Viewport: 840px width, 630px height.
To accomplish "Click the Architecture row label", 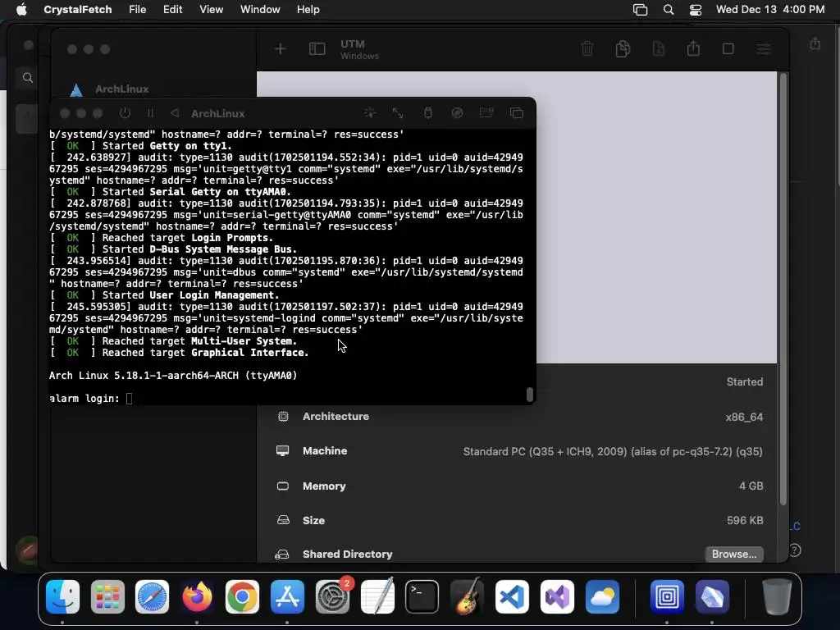I will click(x=336, y=416).
